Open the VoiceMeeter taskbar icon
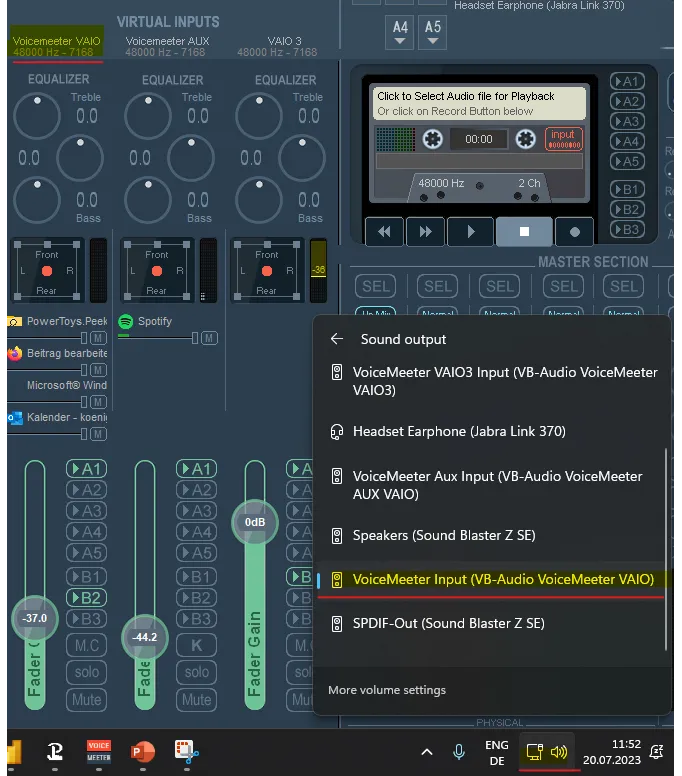The image size is (682, 776). (x=99, y=751)
